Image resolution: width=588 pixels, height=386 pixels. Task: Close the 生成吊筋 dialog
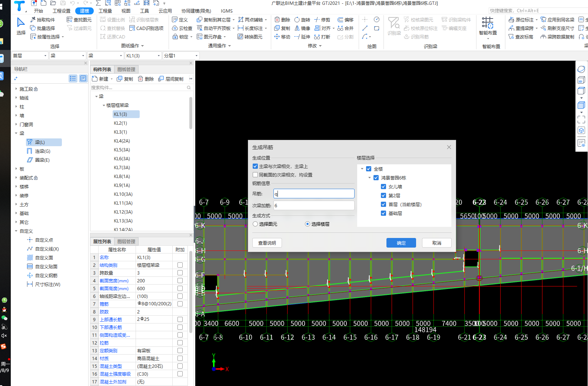pyautogui.click(x=449, y=147)
